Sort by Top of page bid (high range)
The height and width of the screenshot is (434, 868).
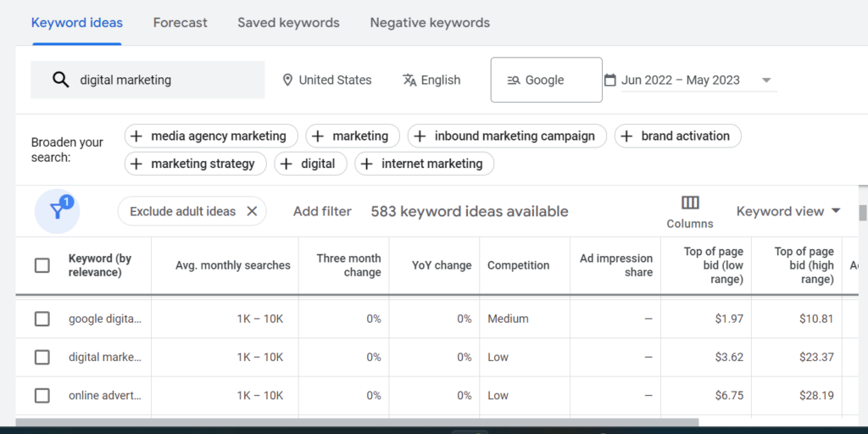point(804,265)
